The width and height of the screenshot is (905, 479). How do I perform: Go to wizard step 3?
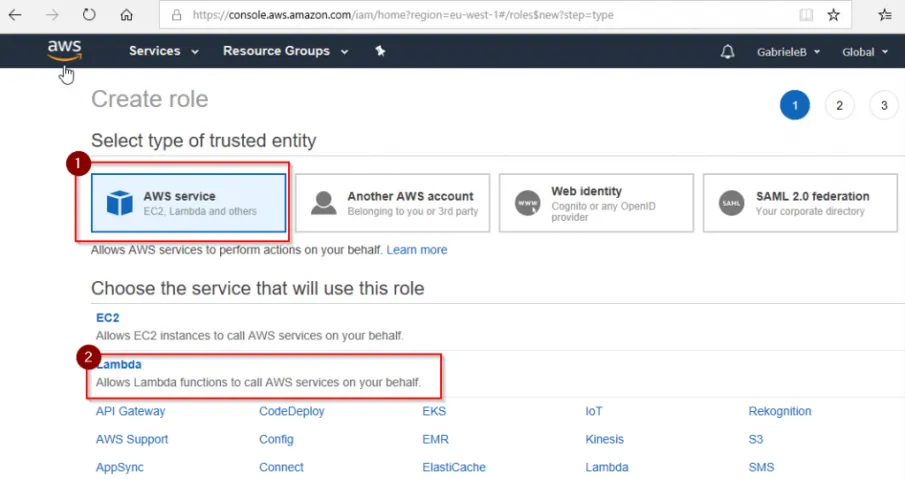[884, 105]
